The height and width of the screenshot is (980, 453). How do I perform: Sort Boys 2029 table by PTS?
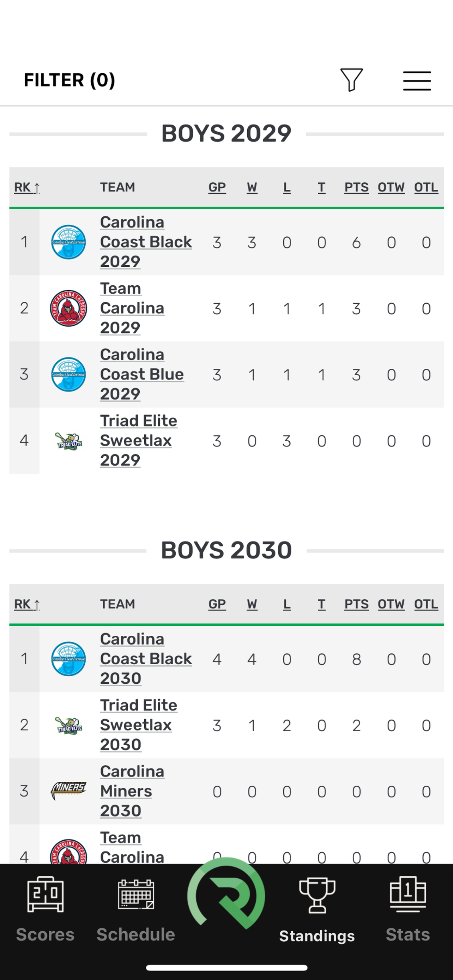pos(356,187)
